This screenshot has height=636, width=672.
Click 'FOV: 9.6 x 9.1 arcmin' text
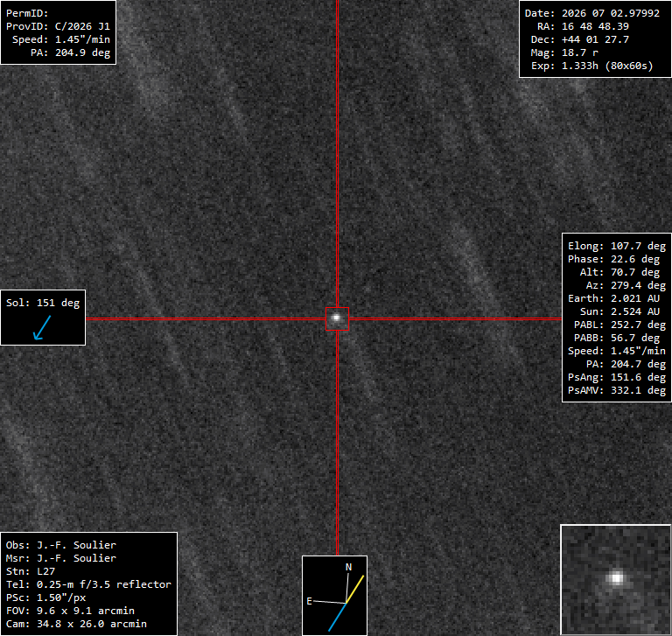pyautogui.click(x=70, y=611)
